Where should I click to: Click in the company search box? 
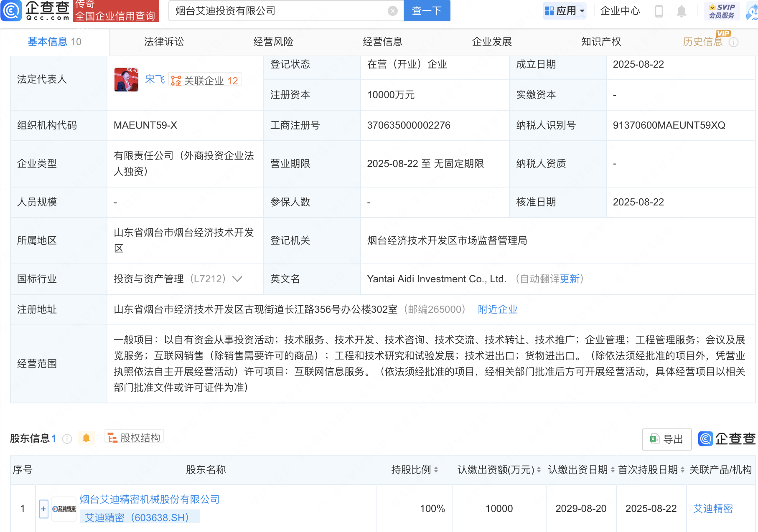tap(280, 11)
